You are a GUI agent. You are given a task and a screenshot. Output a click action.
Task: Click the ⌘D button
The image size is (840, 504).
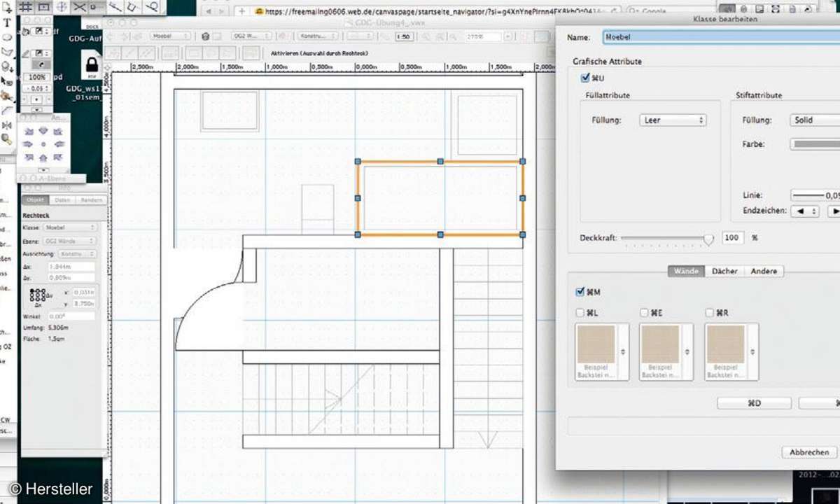pyautogui.click(x=754, y=403)
